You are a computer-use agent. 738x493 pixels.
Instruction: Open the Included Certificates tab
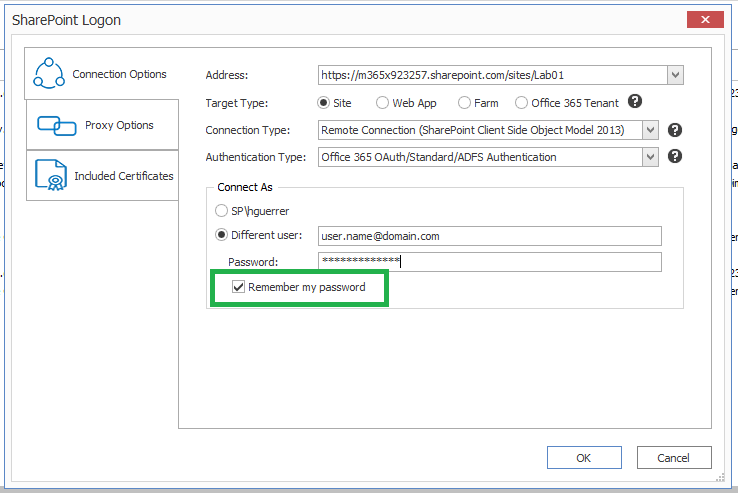pyautogui.click(x=102, y=176)
